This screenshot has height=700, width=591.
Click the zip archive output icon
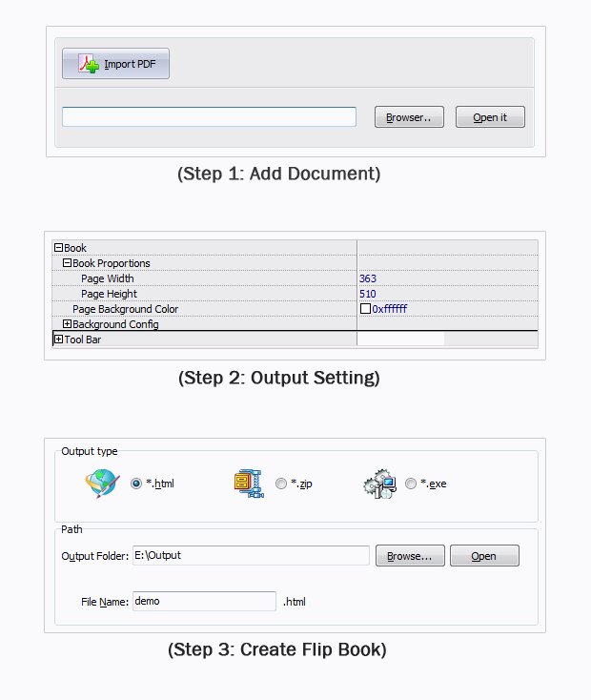click(249, 484)
